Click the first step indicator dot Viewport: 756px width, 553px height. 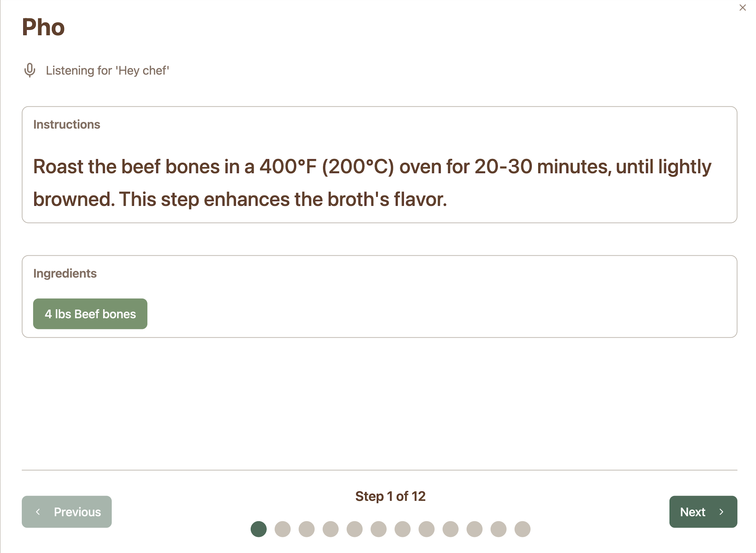click(259, 529)
